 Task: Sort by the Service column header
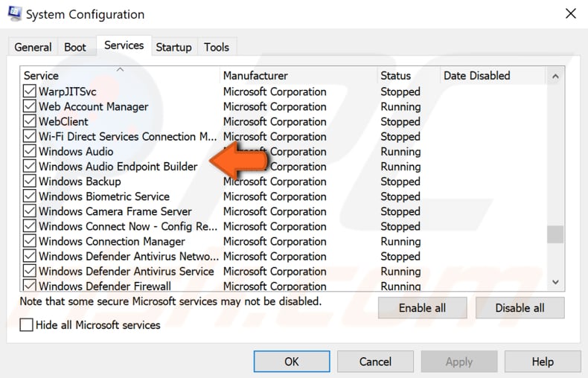click(x=120, y=75)
